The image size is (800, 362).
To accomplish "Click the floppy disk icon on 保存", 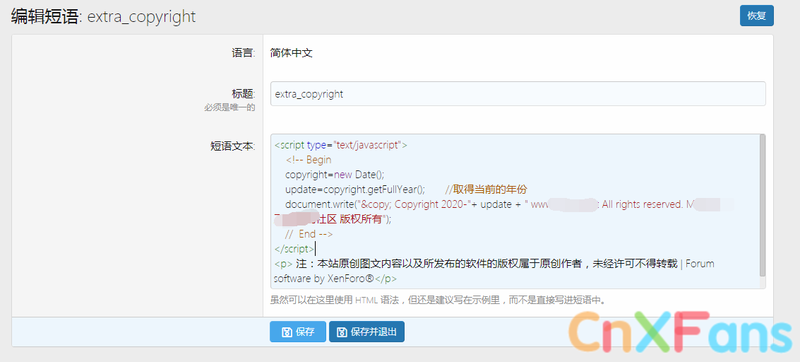I will (287, 332).
